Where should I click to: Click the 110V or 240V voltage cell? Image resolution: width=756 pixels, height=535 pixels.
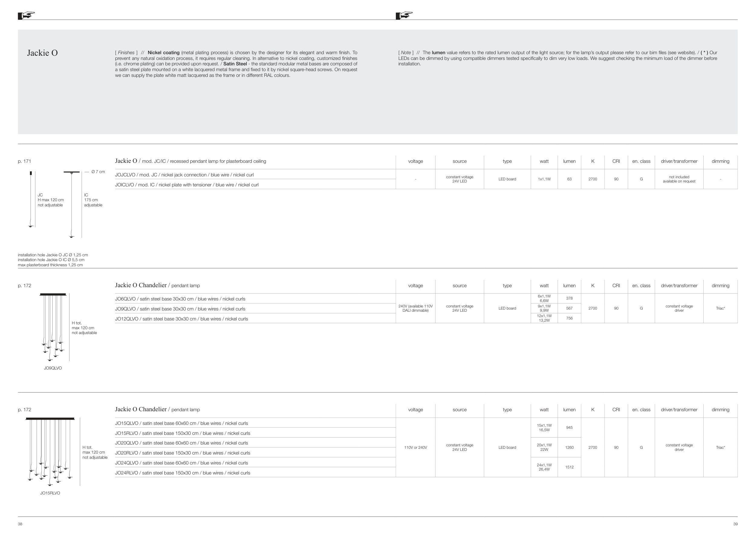point(415,447)
